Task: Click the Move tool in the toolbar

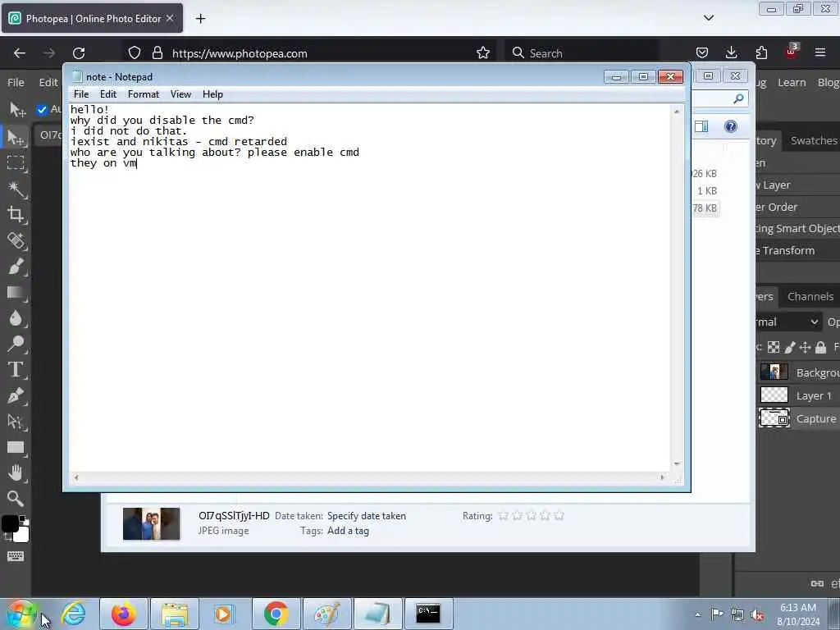Action: click(16, 138)
